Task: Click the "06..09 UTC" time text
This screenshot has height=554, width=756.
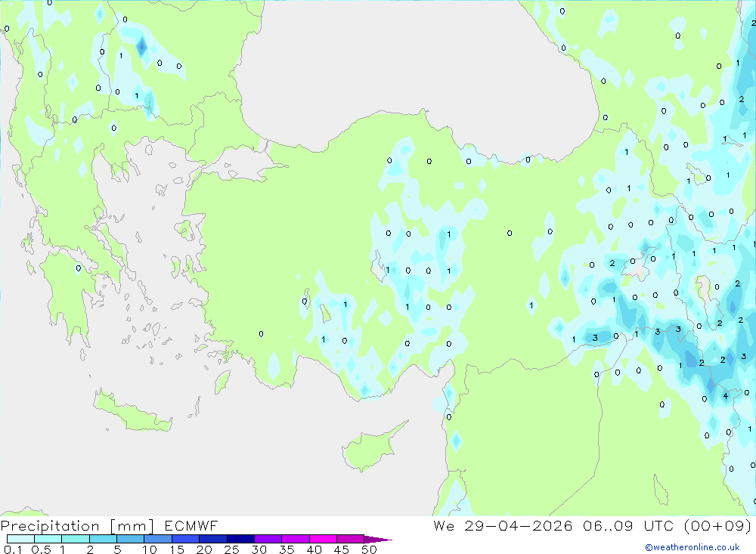Action: [627, 525]
